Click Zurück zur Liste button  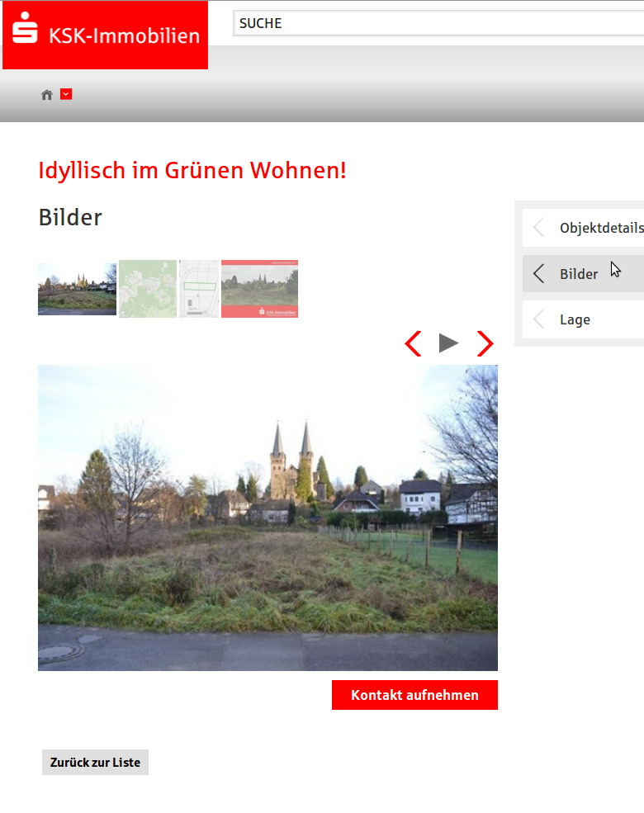pos(96,762)
